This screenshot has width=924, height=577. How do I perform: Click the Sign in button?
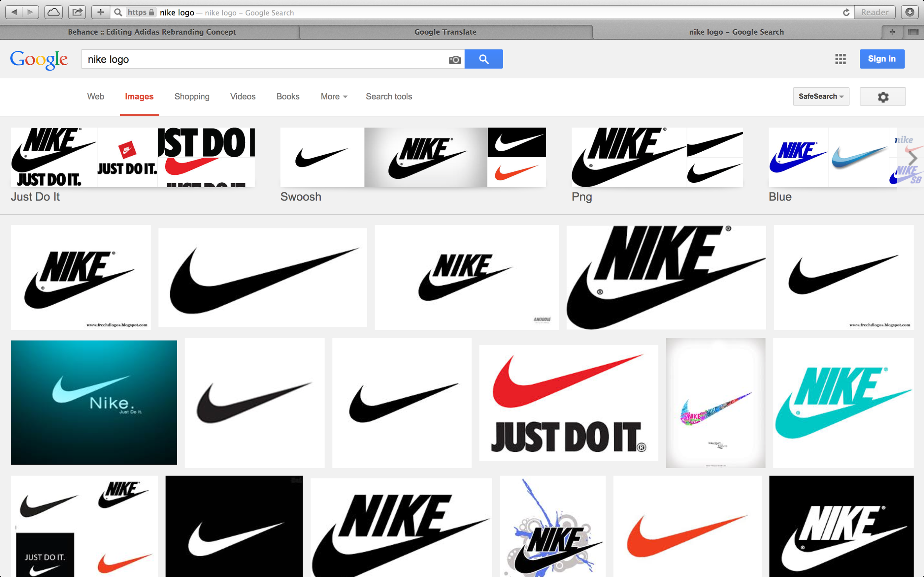(882, 59)
